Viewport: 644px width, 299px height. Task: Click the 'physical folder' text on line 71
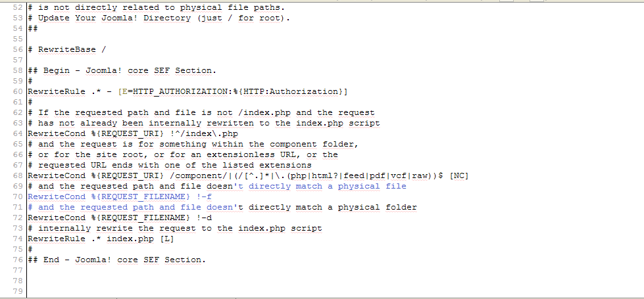point(378,208)
